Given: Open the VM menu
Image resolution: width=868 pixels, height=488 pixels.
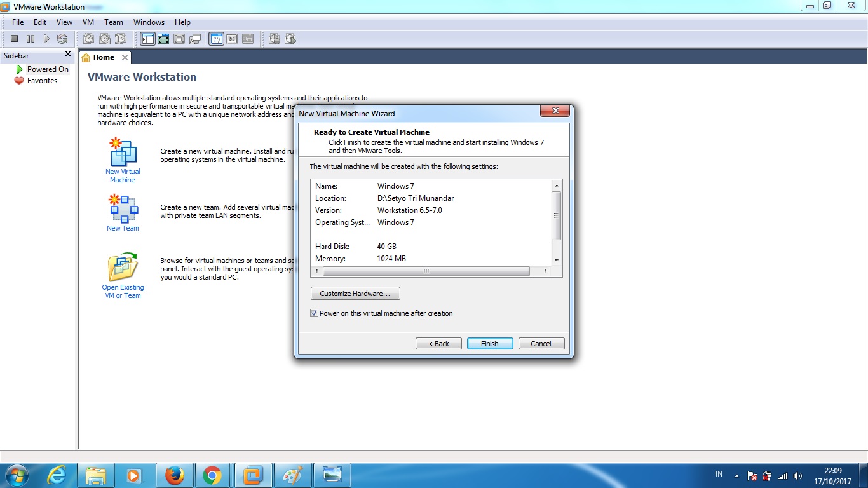Looking at the screenshot, I should (88, 22).
